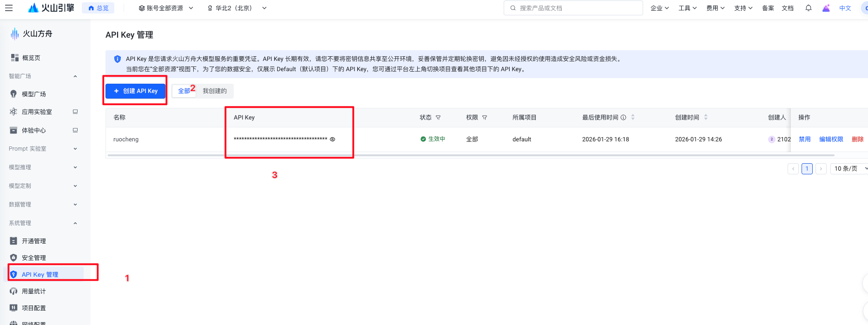The width and height of the screenshot is (868, 325).
Task: Sort by 最后使用时间 arrows
Action: (x=633, y=118)
